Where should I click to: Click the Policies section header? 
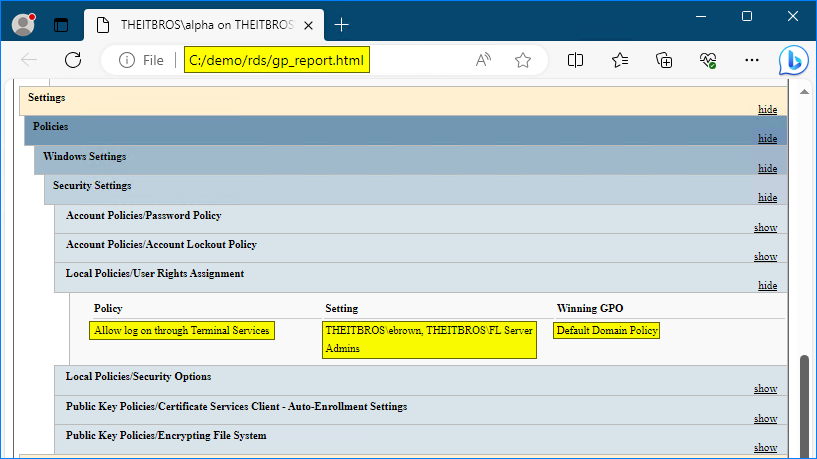click(405, 130)
